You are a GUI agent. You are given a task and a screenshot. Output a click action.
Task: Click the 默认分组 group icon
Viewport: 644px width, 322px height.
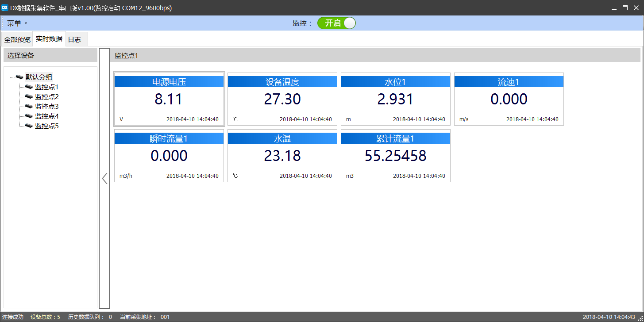coord(19,77)
